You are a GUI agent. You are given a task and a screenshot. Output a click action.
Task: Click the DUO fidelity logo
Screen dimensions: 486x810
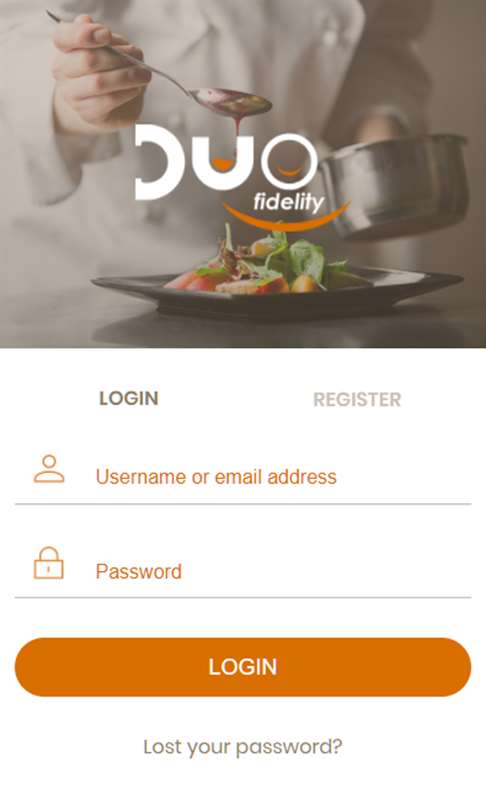coord(242,177)
